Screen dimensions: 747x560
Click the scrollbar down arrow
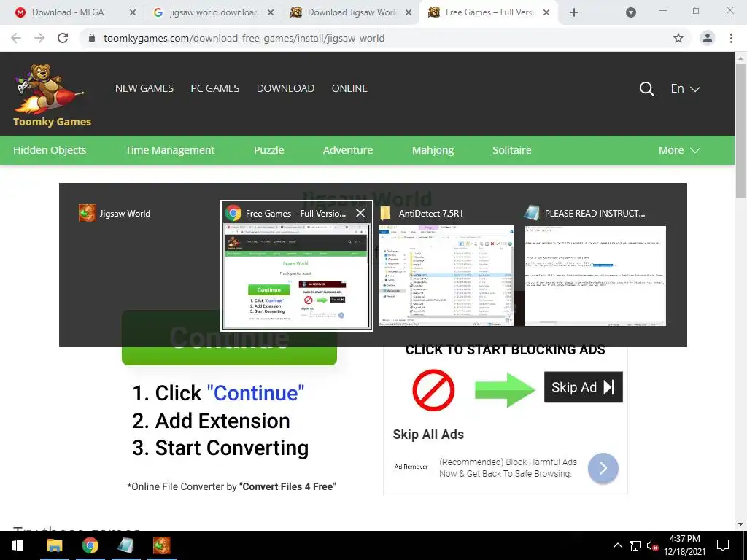point(740,525)
